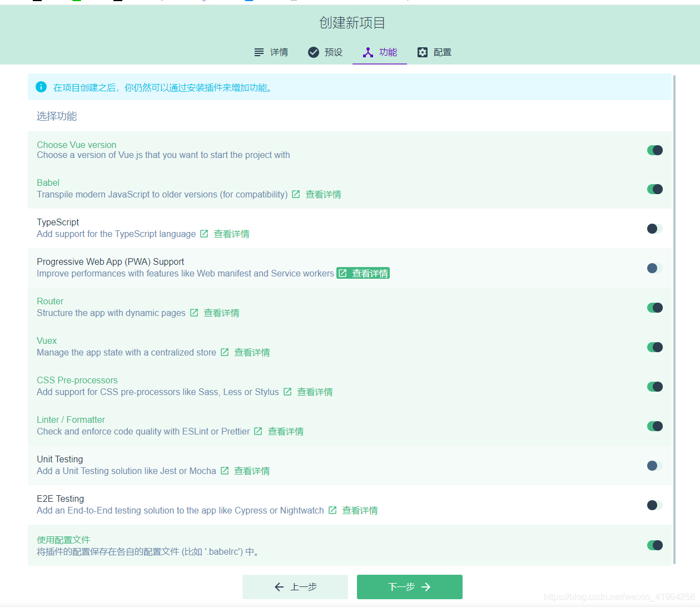Screen dimensions: 700x607
Task: Click the info icon in the blue banner
Action: pos(41,87)
